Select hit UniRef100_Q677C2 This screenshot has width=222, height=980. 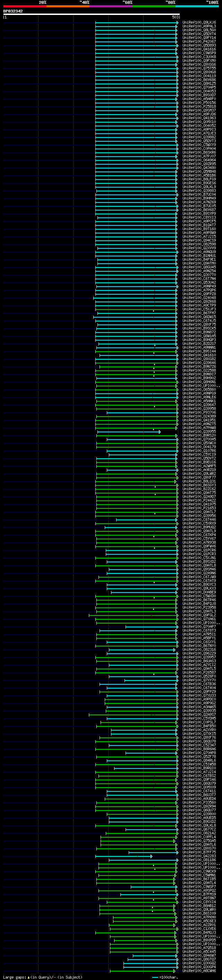coord(199,829)
